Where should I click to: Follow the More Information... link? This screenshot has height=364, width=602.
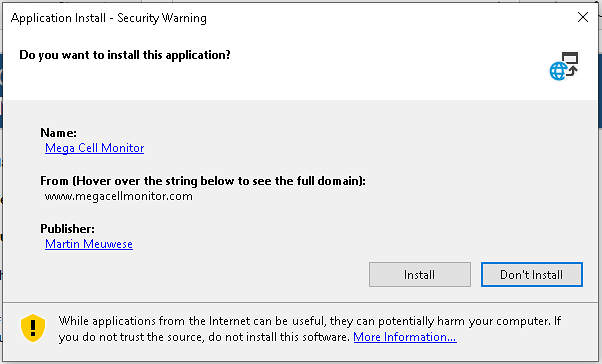(x=404, y=337)
